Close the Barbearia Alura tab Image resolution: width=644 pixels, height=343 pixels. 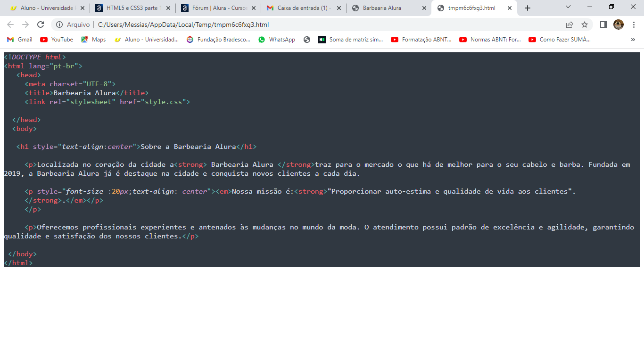424,8
